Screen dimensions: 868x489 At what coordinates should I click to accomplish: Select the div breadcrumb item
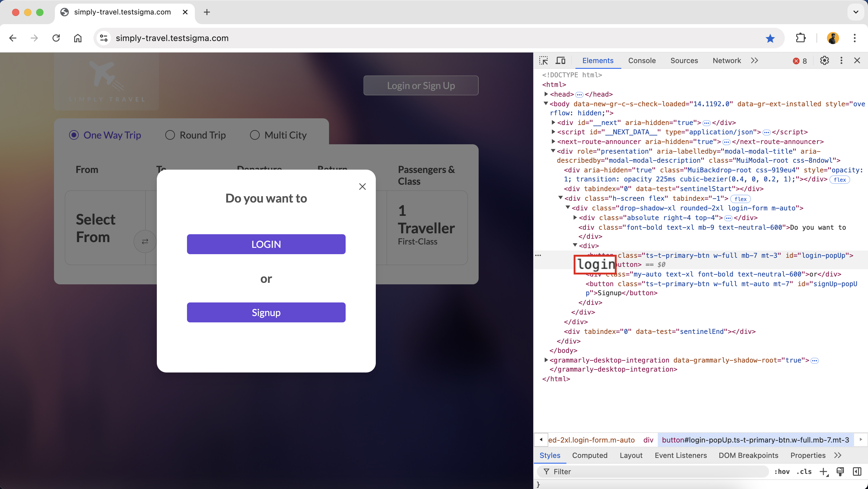648,440
